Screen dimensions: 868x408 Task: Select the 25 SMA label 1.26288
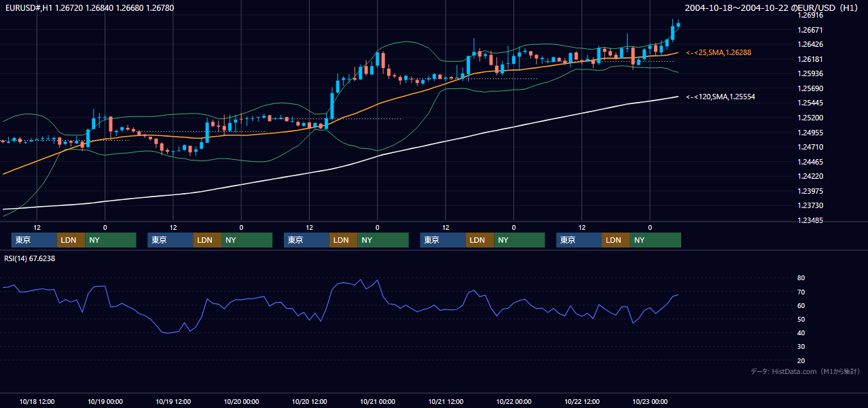pyautogui.click(x=719, y=52)
